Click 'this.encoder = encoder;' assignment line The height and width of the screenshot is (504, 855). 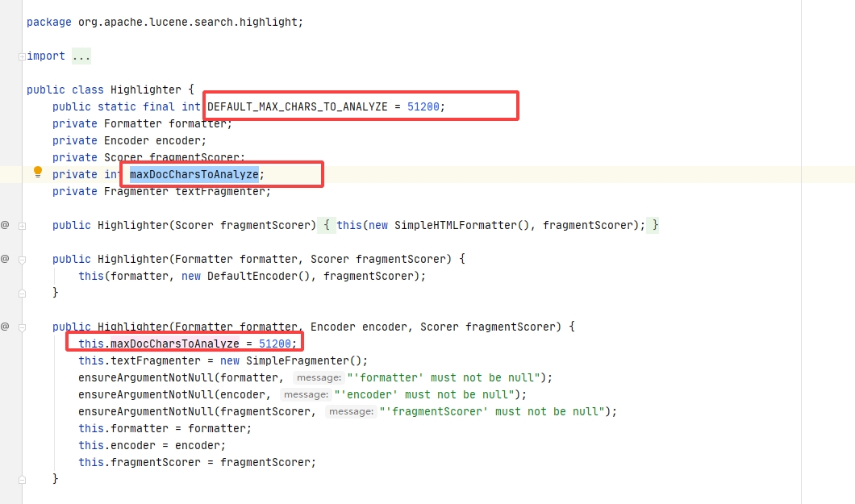[x=152, y=445]
